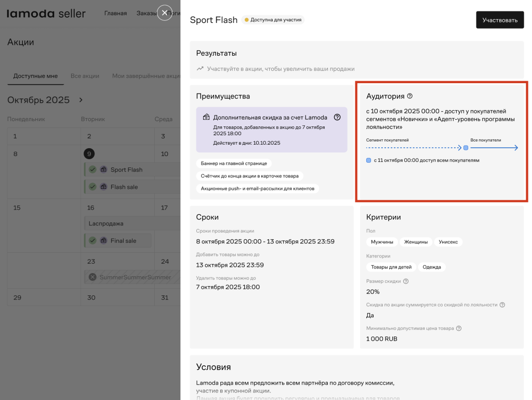
Task: Click the timeline marker between audience segments
Action: (465, 148)
